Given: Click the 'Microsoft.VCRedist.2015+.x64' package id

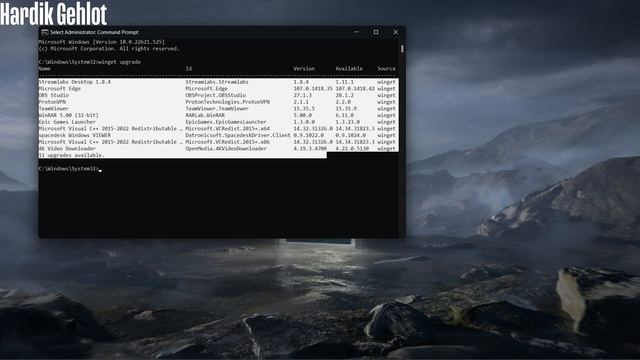Looking at the screenshot, I should click(x=228, y=129).
